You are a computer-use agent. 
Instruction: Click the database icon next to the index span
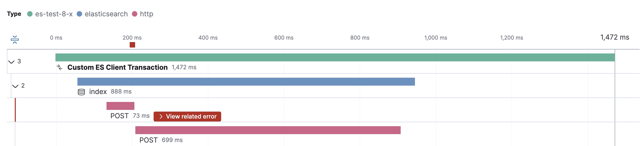[x=81, y=92]
